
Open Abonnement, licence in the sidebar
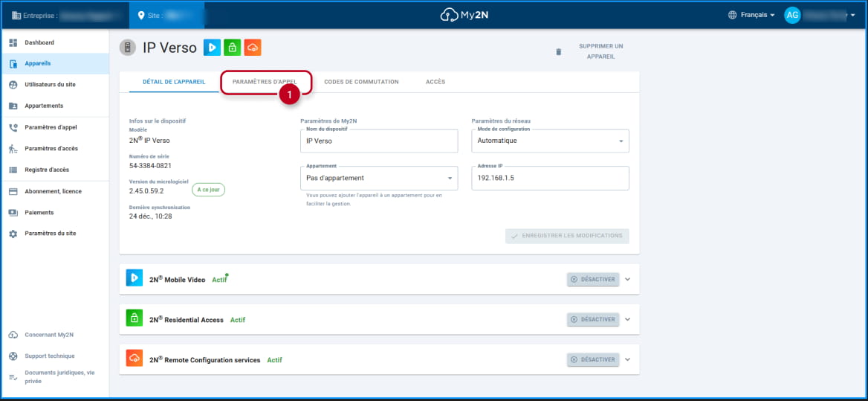tap(55, 191)
